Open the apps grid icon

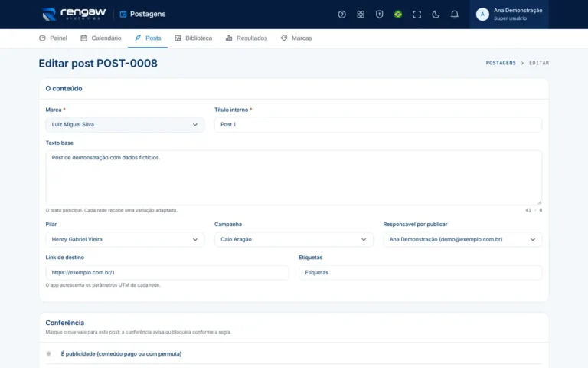click(x=361, y=15)
